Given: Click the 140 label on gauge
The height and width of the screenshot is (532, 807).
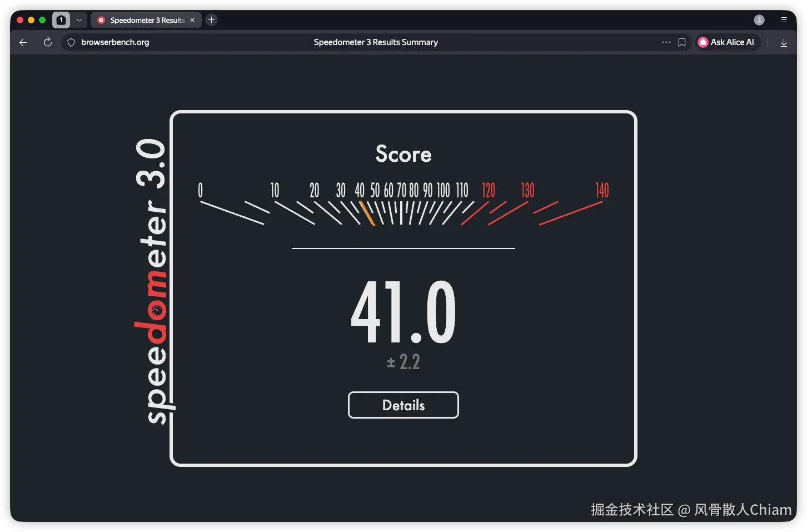Looking at the screenshot, I should tap(602, 190).
